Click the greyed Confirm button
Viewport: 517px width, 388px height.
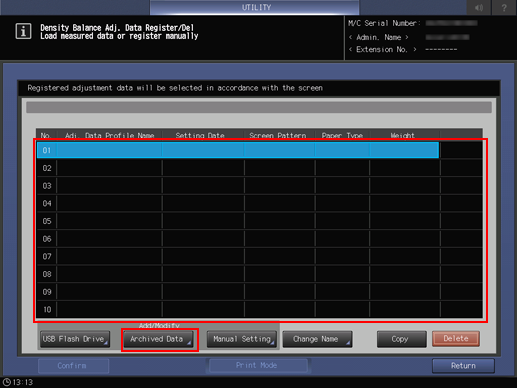tap(73, 366)
